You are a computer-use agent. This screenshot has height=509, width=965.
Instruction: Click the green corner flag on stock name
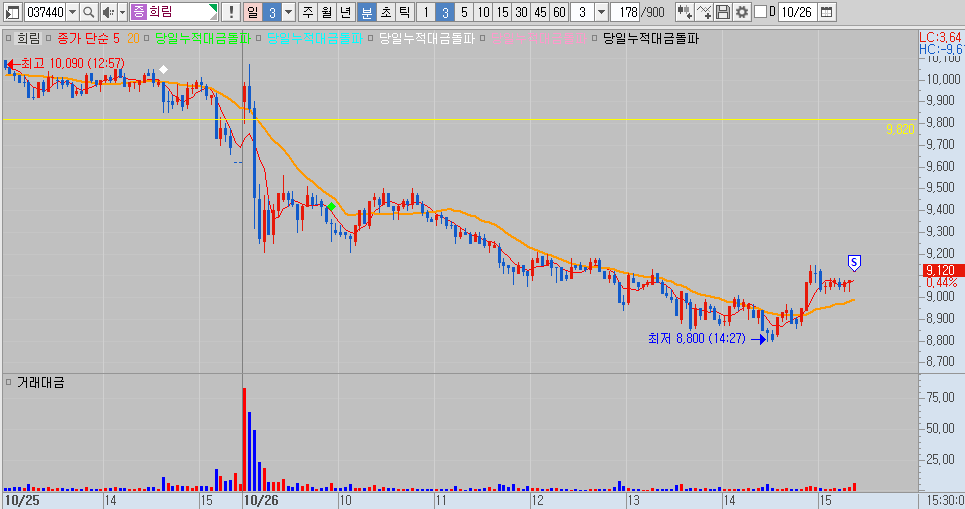coord(213,8)
